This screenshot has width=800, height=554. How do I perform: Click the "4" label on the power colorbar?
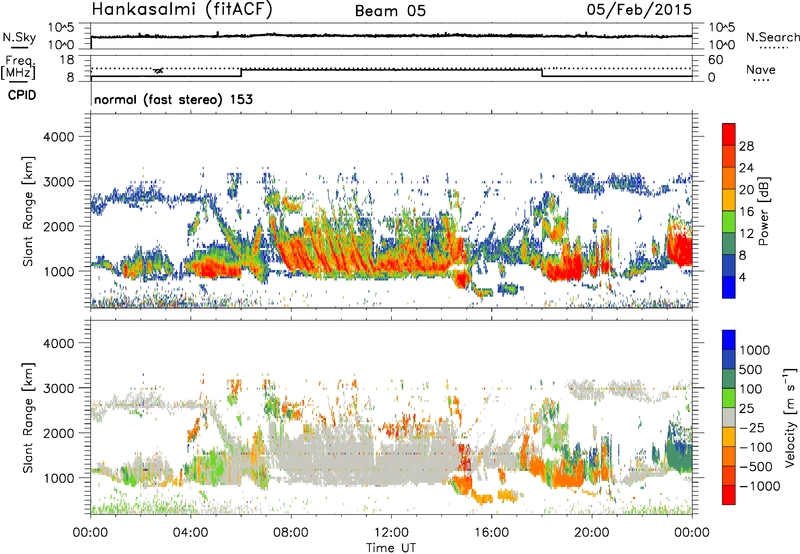click(743, 277)
